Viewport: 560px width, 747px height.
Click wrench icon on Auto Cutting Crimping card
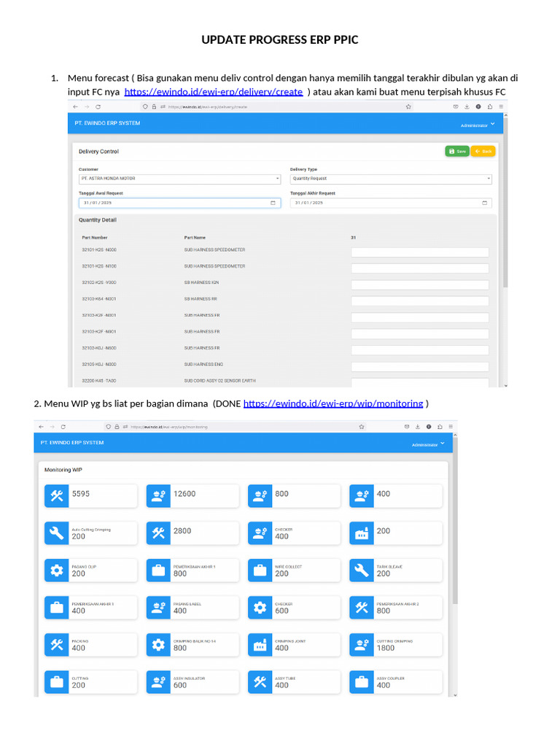(57, 533)
